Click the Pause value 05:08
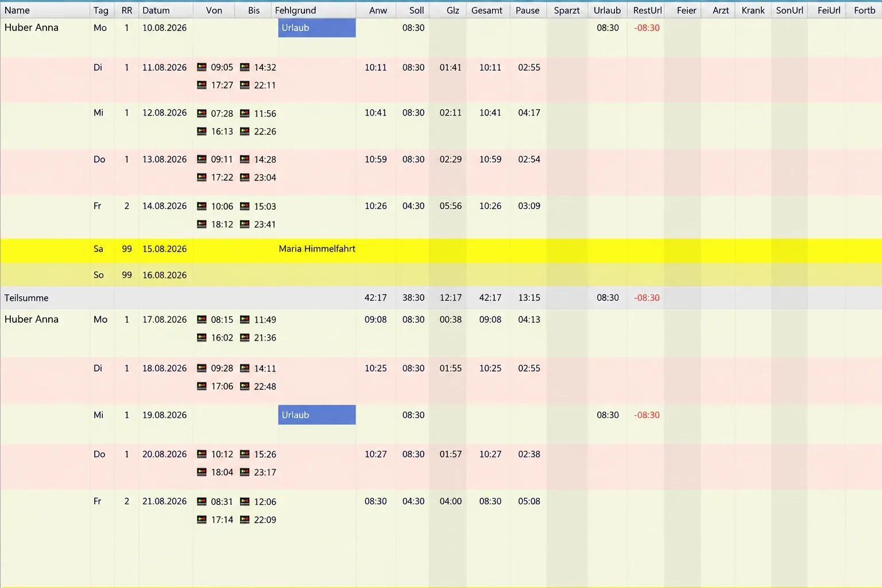This screenshot has width=882, height=588. click(x=529, y=501)
